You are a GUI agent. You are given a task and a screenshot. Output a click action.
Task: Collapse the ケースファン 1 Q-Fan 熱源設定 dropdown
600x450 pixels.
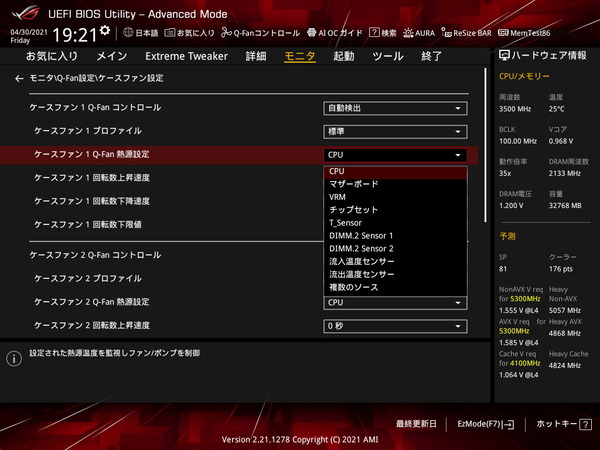(x=395, y=155)
